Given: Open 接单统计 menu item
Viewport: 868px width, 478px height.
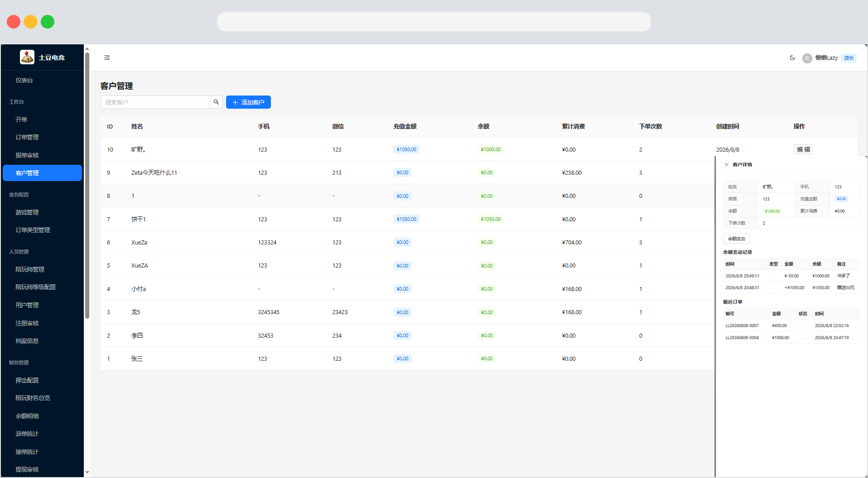Looking at the screenshot, I should 27,452.
